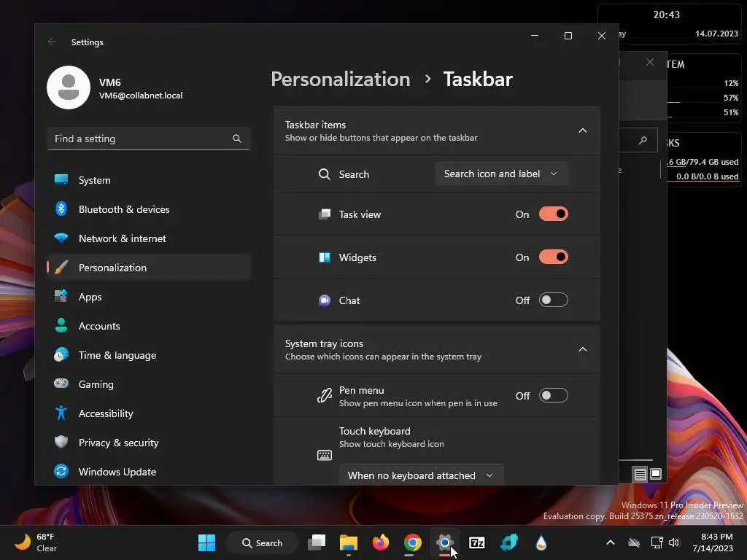Open 7-Zip from the taskbar
This screenshot has height=560, width=747.
[477, 542]
